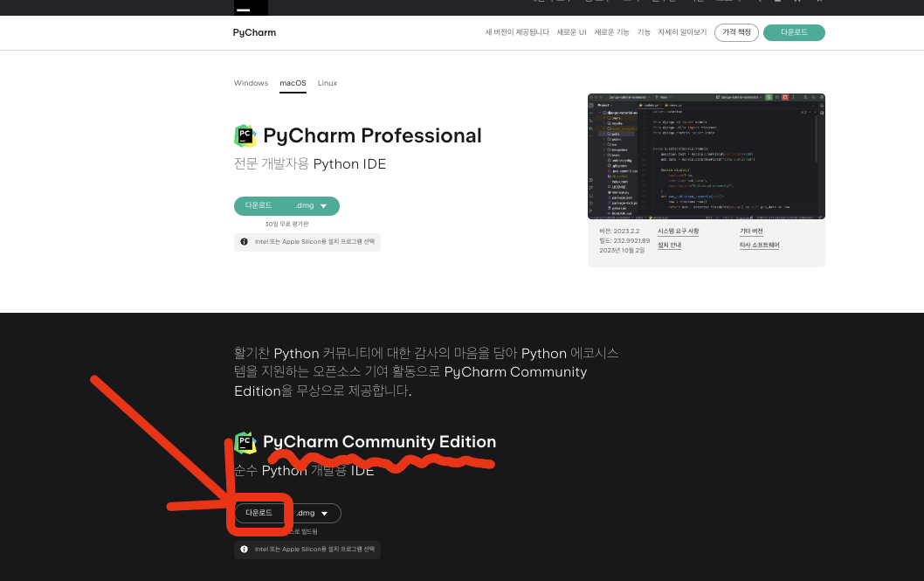Click the info icon under Professional download
The height and width of the screenshot is (581, 924).
pos(244,242)
